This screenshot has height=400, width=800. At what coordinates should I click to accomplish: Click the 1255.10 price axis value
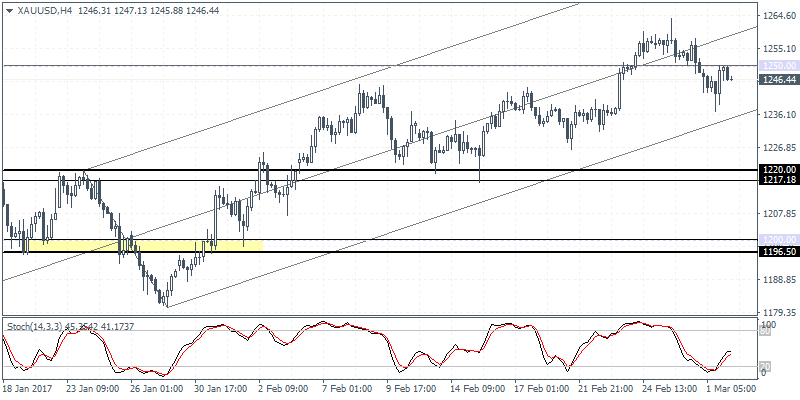pos(782,48)
